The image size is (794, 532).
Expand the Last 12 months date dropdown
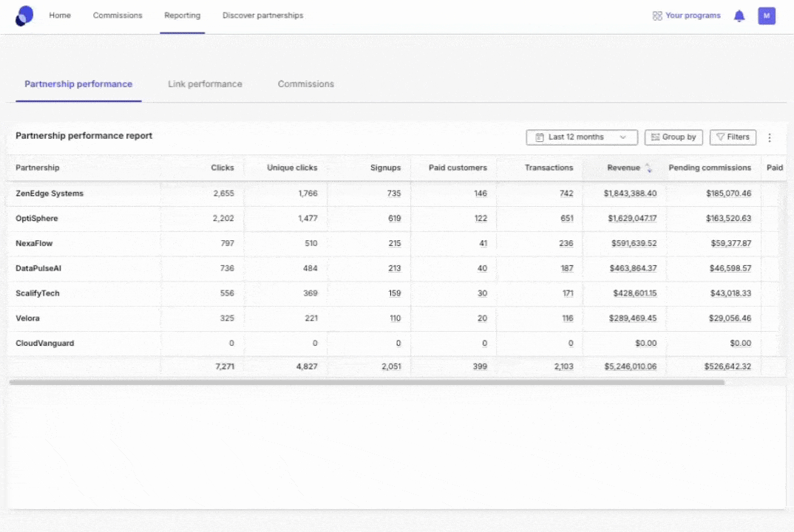point(581,137)
